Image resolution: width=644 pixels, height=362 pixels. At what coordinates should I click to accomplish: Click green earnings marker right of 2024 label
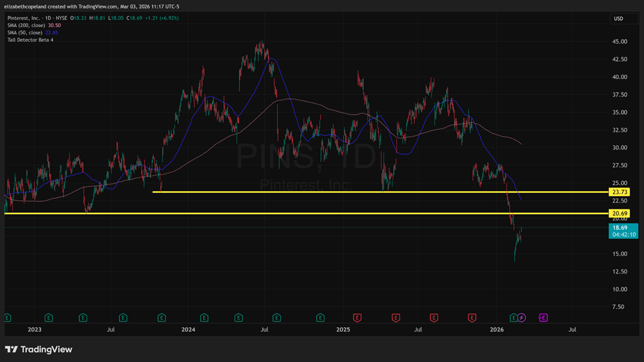pyautogui.click(x=204, y=318)
